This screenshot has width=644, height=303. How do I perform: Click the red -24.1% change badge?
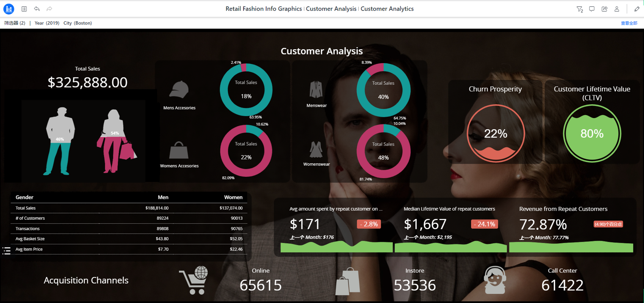coord(484,224)
